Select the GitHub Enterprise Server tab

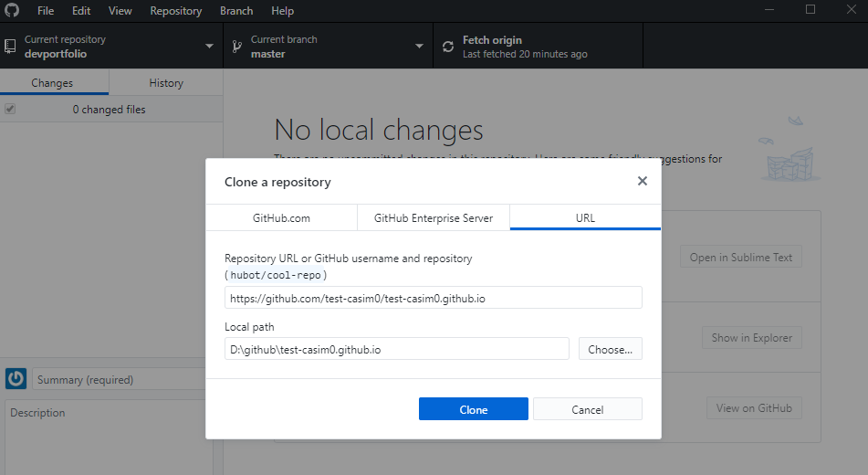tap(434, 217)
